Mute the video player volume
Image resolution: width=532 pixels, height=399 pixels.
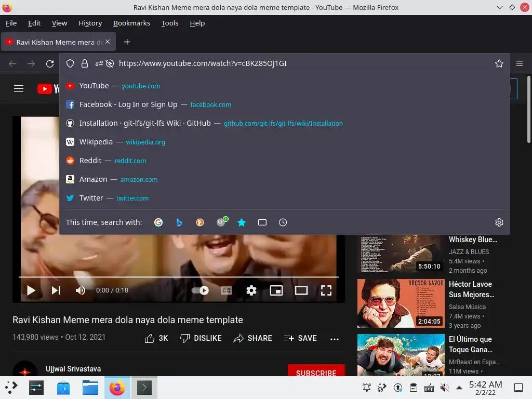click(x=81, y=290)
